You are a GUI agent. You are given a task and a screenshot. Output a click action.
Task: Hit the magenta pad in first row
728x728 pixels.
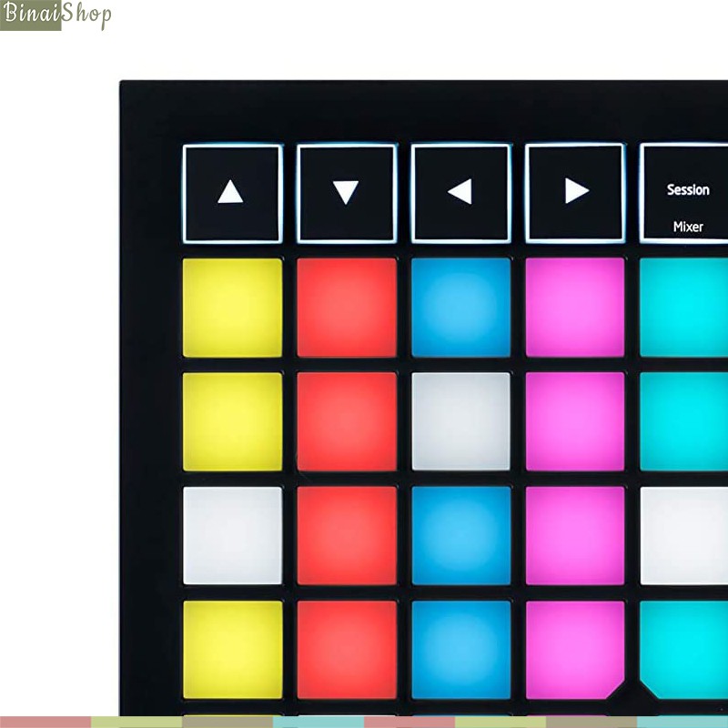[x=575, y=308]
